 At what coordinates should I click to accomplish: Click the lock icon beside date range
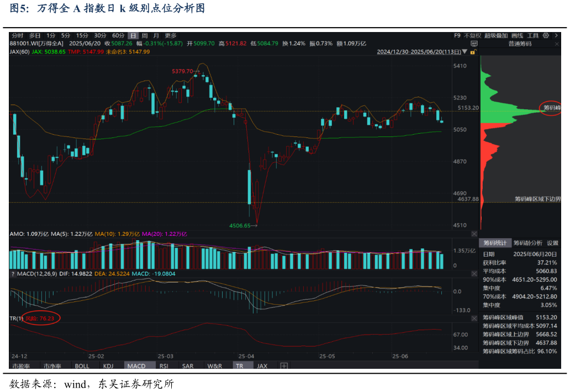(x=472, y=51)
